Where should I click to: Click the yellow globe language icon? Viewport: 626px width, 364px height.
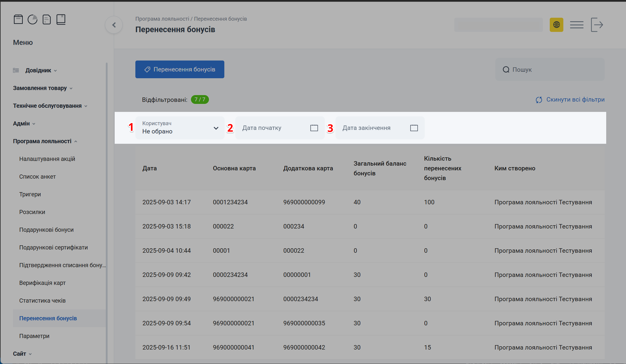coord(556,25)
